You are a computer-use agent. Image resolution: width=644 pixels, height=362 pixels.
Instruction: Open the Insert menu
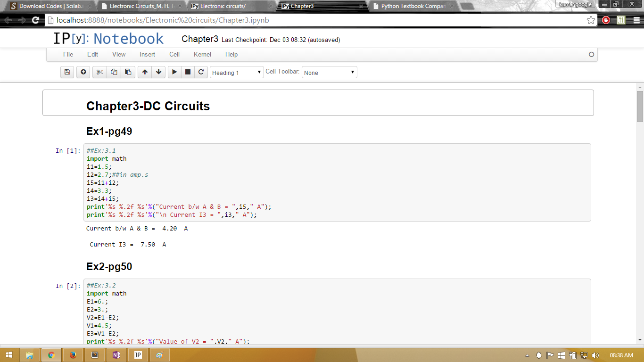(147, 54)
